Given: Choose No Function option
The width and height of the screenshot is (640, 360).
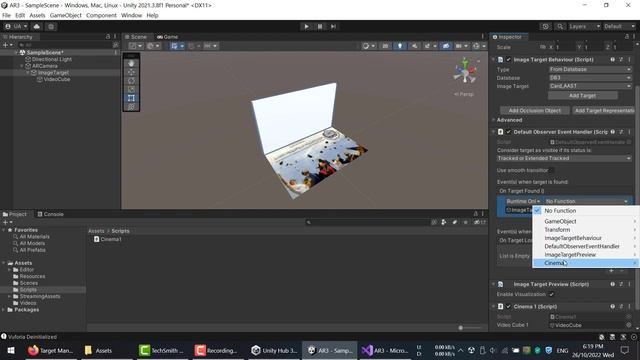Looking at the screenshot, I should pyautogui.click(x=585, y=211).
